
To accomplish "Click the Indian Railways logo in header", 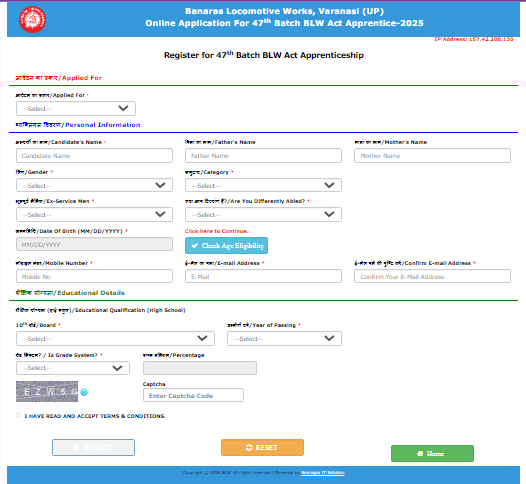I will tap(33, 19).
